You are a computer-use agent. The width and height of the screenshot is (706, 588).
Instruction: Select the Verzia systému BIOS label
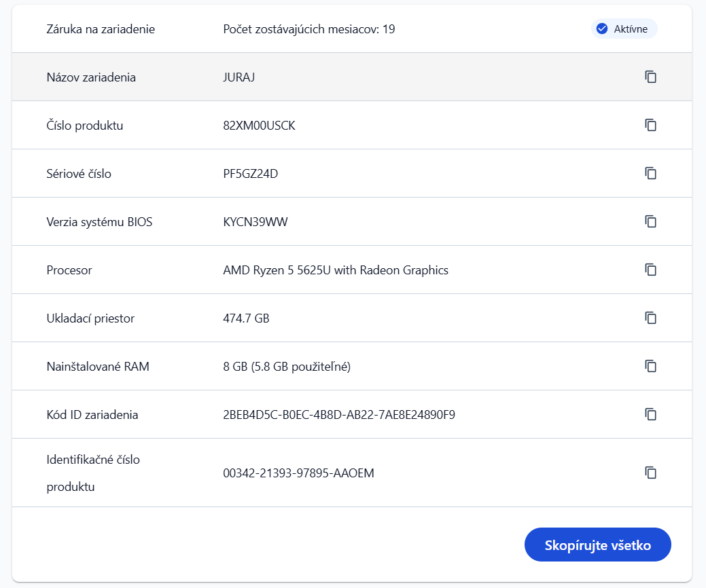pyautogui.click(x=99, y=222)
